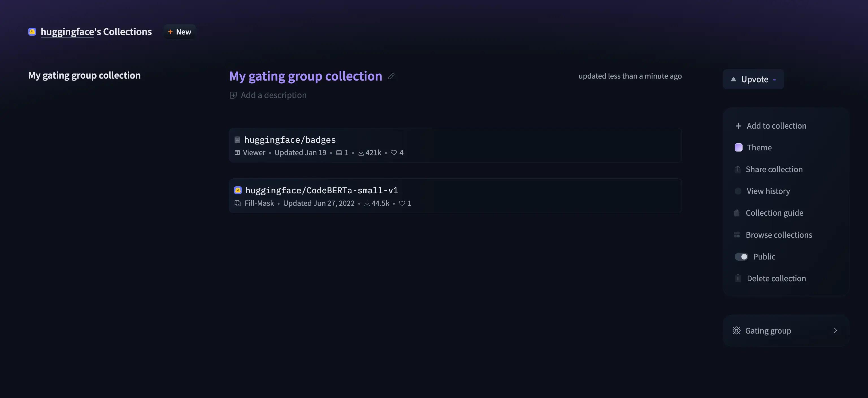Open huggingface/CodeBERTa-small-v1 model link
This screenshot has height=398, width=868.
coord(322,191)
